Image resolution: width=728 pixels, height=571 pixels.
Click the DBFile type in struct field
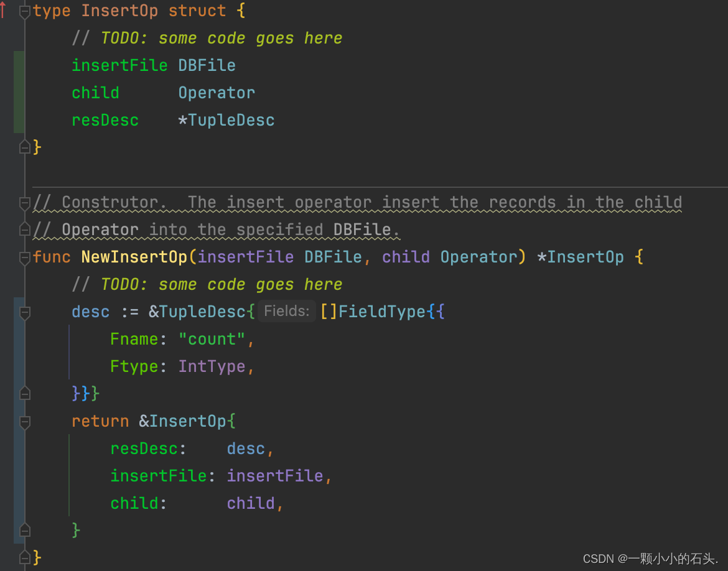[207, 65]
